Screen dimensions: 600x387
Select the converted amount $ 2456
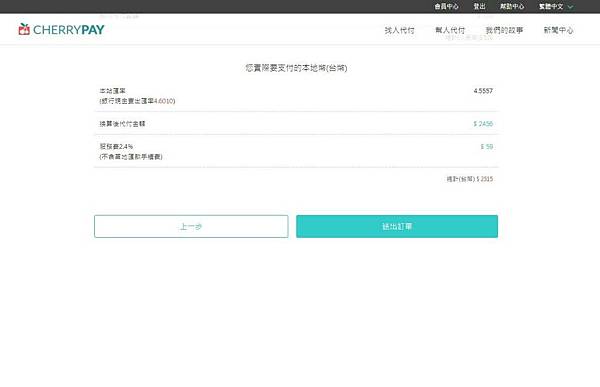[x=483, y=124]
